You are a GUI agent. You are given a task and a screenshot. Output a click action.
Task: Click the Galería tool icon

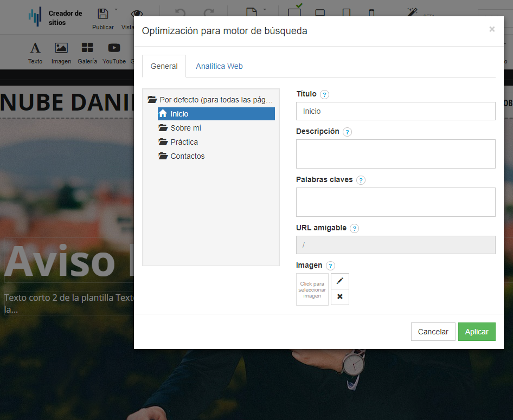(x=87, y=48)
